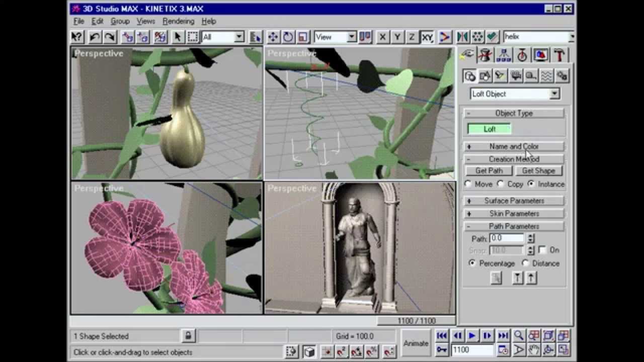Select the Shapes category icon
Image resolution: width=644 pixels, height=362 pixels.
pyautogui.click(x=485, y=75)
